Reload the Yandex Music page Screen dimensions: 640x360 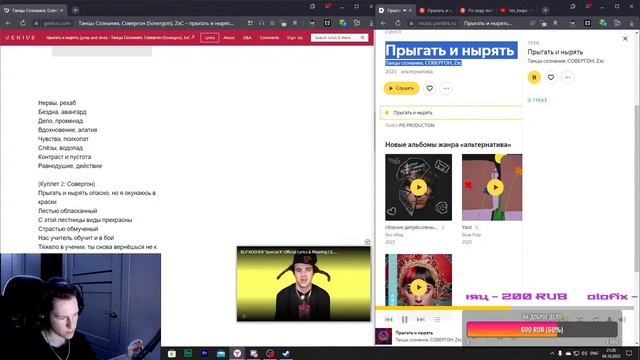pyautogui.click(x=398, y=23)
